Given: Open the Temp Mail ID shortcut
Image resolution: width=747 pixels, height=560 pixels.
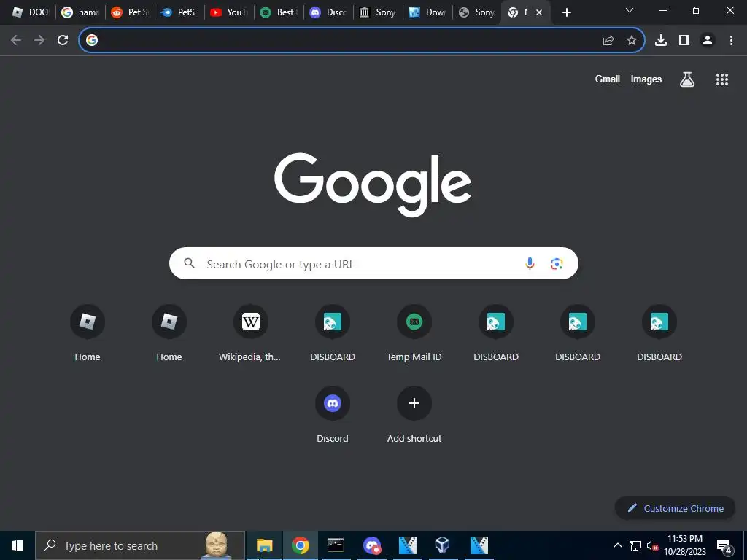Looking at the screenshot, I should click(414, 333).
